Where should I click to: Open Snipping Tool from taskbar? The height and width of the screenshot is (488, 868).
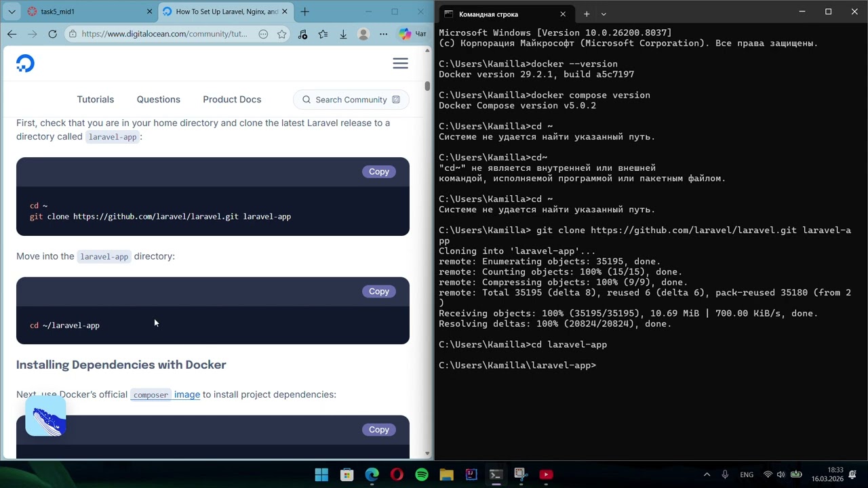[521, 474]
